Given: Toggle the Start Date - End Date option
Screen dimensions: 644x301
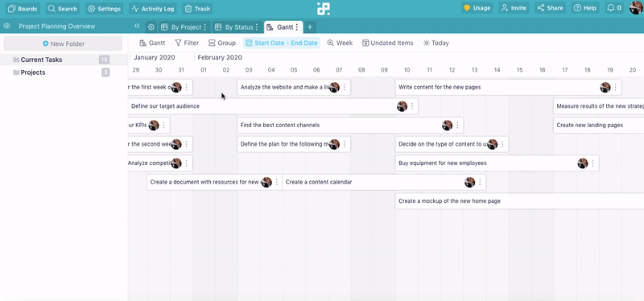Looking at the screenshot, I should [281, 43].
